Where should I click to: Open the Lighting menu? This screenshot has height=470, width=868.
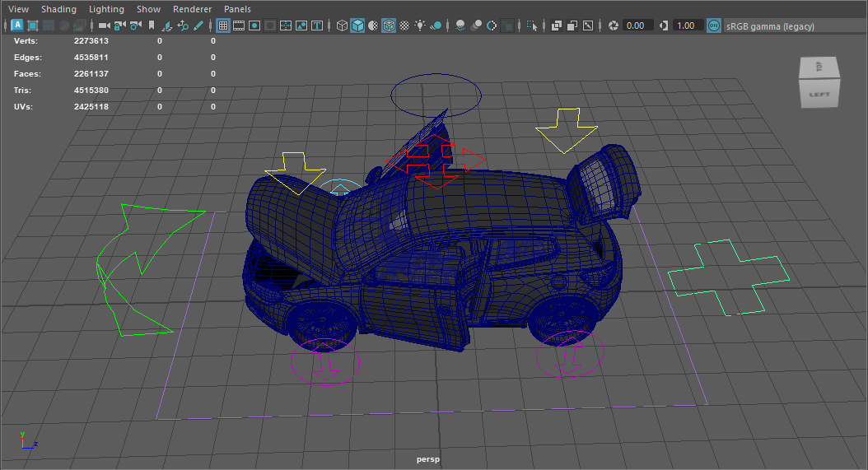(x=106, y=9)
